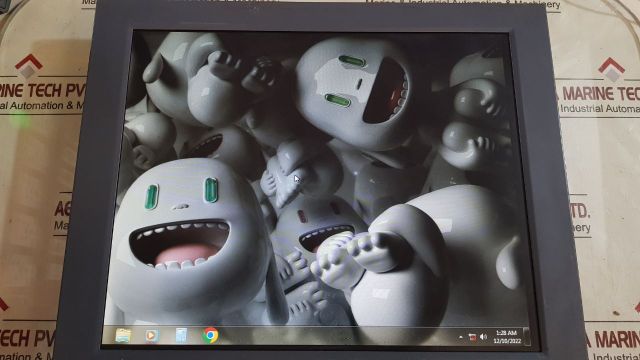This screenshot has width=640, height=360.
Task: Launch Windows Media Player from taskbar
Action: (x=152, y=336)
